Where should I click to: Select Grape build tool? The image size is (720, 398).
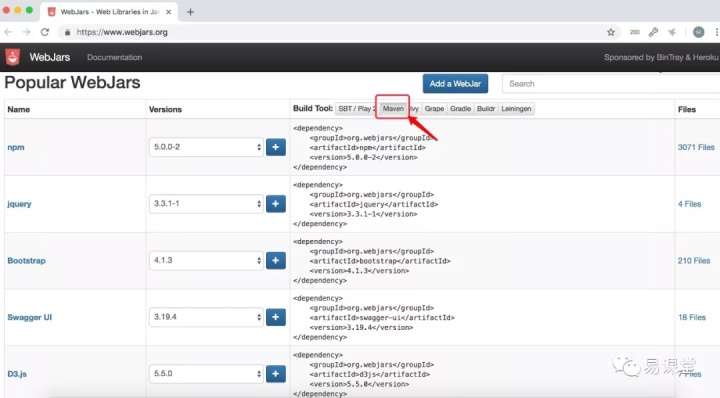click(x=434, y=109)
